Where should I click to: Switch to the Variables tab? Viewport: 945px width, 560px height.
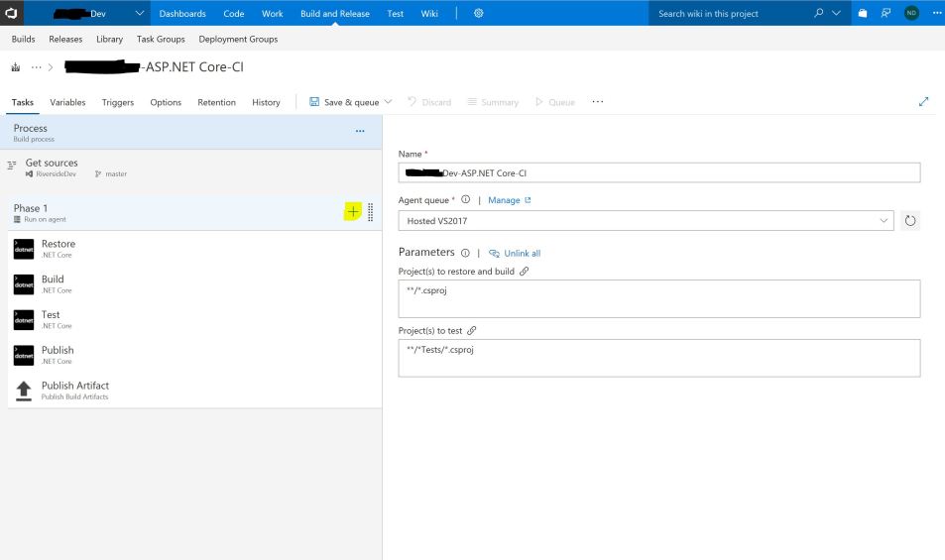(67, 102)
